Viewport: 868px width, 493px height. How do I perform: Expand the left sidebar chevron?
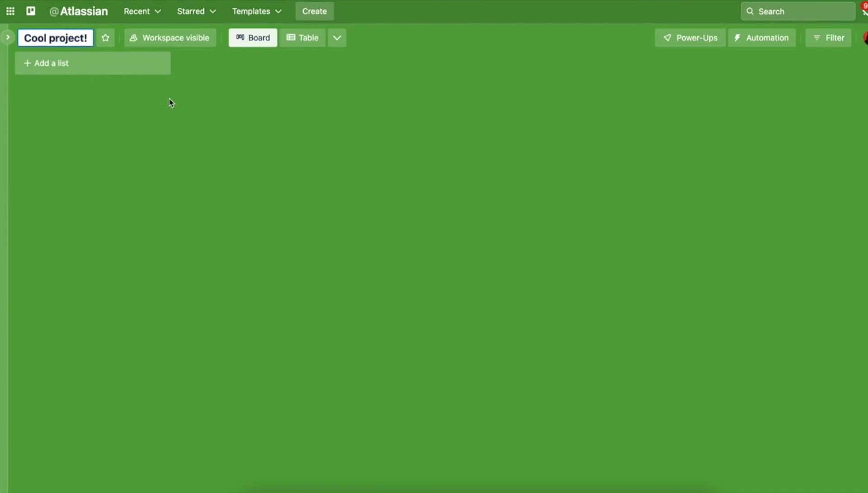8,38
